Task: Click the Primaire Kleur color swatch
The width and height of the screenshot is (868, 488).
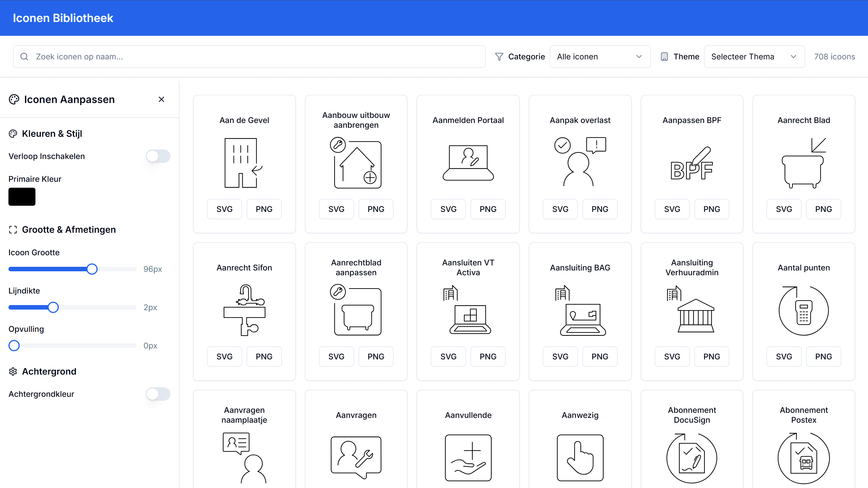Action: (22, 197)
